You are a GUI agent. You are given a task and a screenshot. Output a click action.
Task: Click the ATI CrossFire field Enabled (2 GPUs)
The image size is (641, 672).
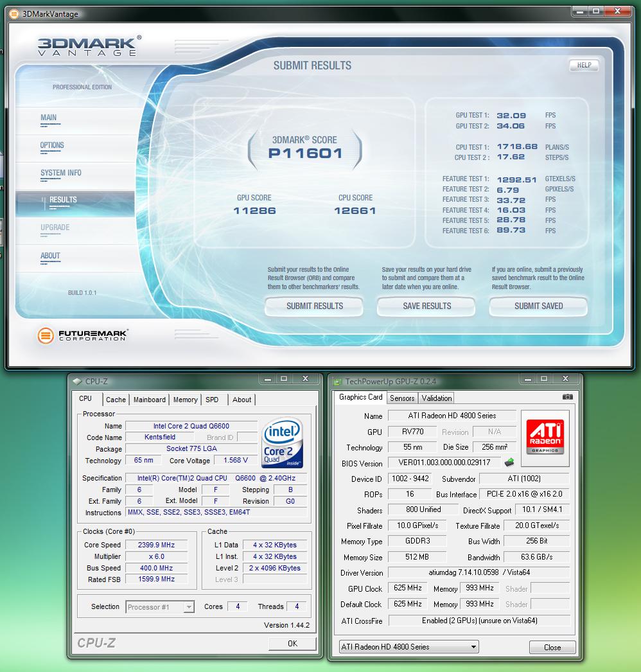pos(479,621)
